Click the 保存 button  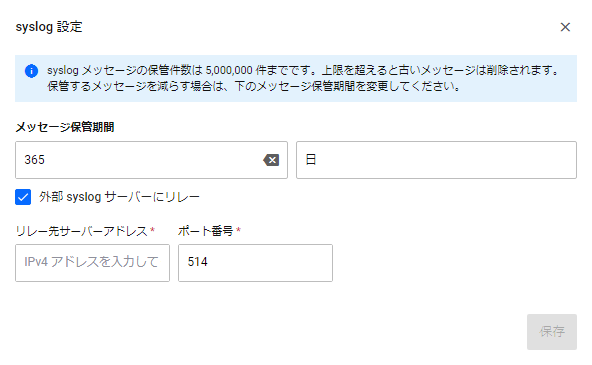point(552,332)
